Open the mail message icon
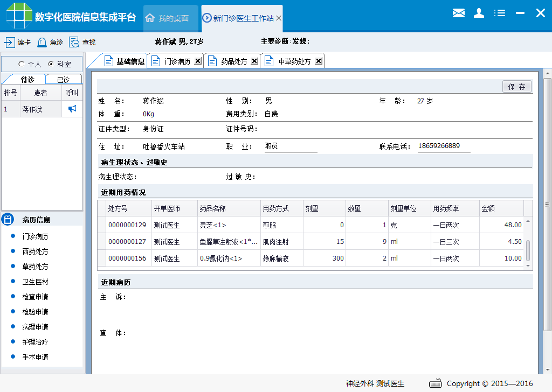 pyautogui.click(x=459, y=13)
